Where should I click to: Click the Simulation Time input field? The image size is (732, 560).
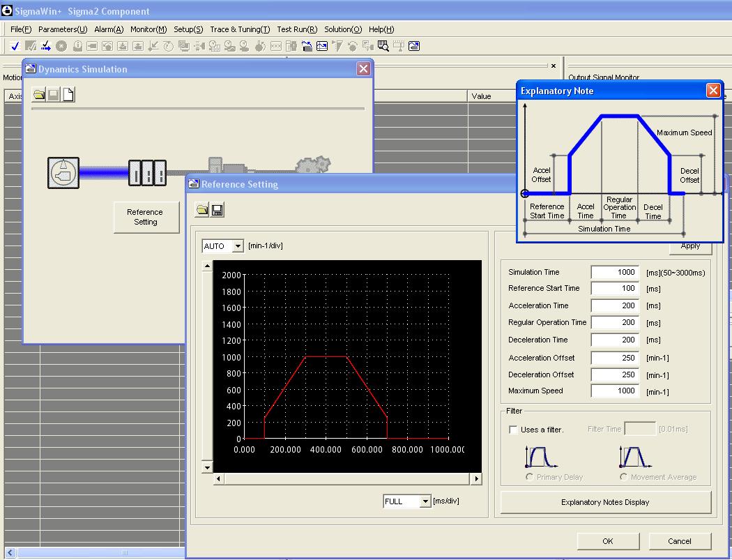coord(614,272)
